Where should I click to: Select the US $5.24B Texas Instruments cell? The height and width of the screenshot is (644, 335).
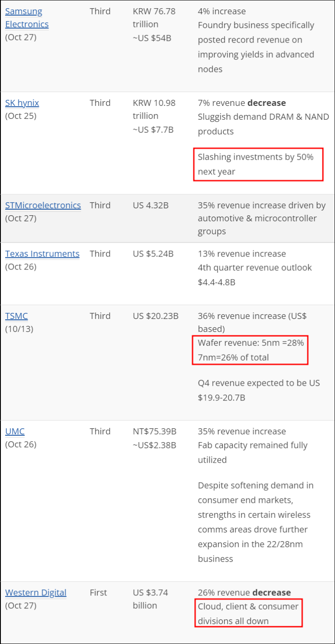click(x=153, y=254)
